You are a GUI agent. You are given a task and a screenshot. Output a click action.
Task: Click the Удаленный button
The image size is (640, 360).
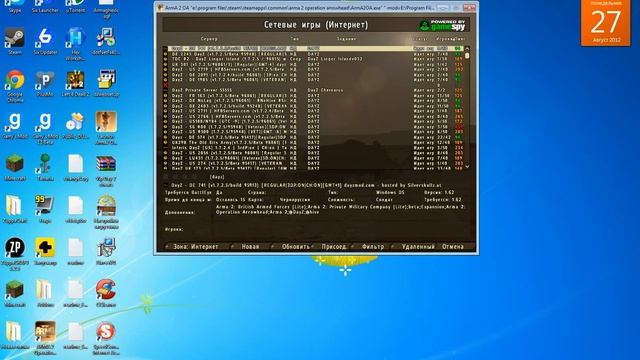coord(418,247)
